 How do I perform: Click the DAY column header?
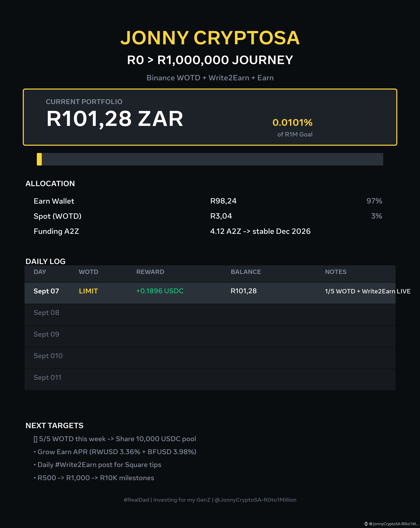pos(40,272)
